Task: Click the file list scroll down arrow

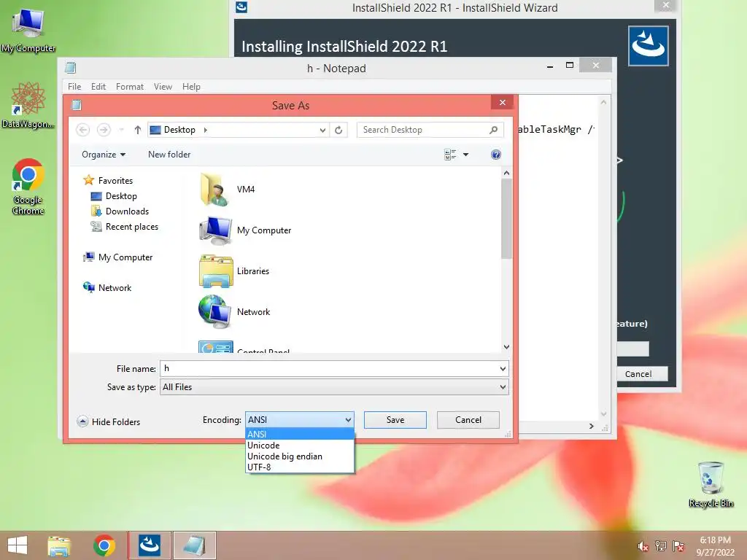Action: [506, 346]
